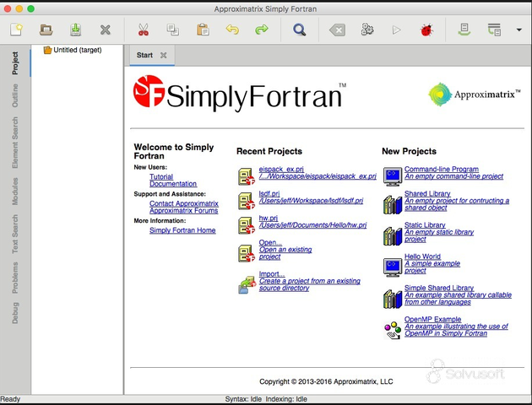Click the books icon beside Static Library
This screenshot has height=405, width=532.
[x=393, y=236]
